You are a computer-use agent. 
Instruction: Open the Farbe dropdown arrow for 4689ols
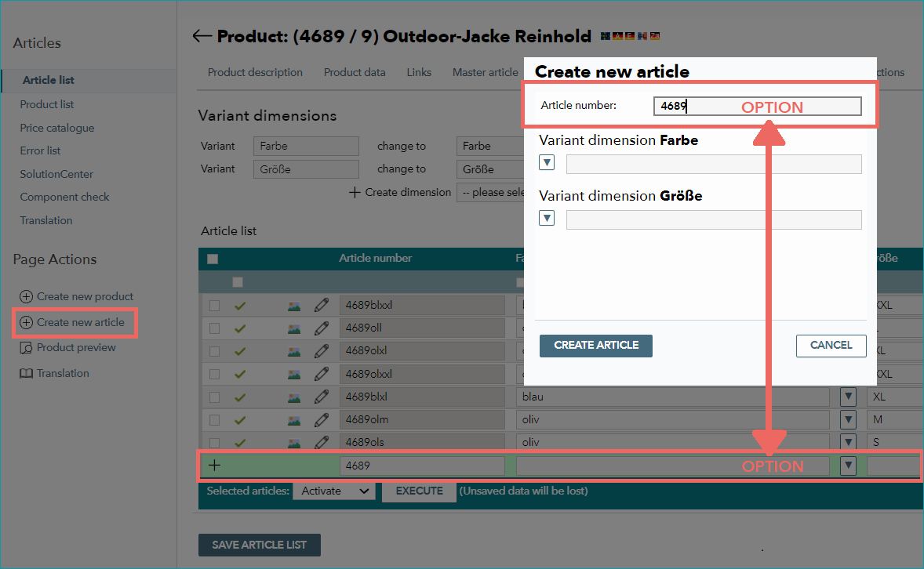(x=848, y=442)
